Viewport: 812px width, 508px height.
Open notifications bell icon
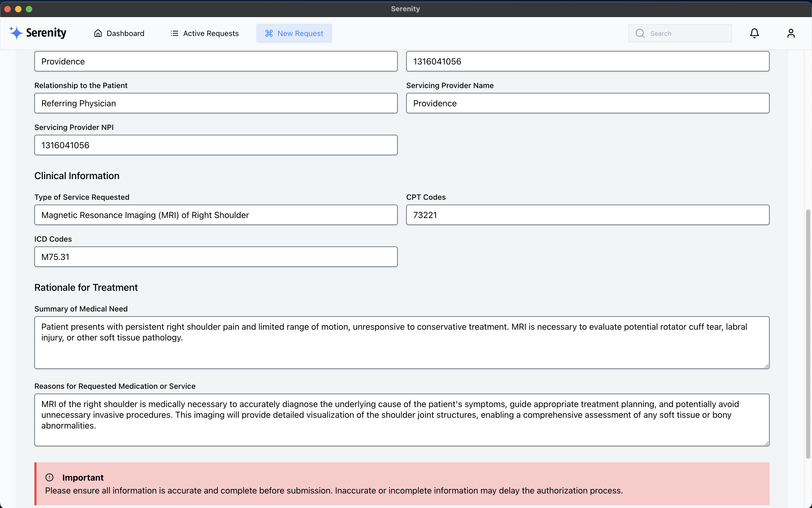[754, 33]
